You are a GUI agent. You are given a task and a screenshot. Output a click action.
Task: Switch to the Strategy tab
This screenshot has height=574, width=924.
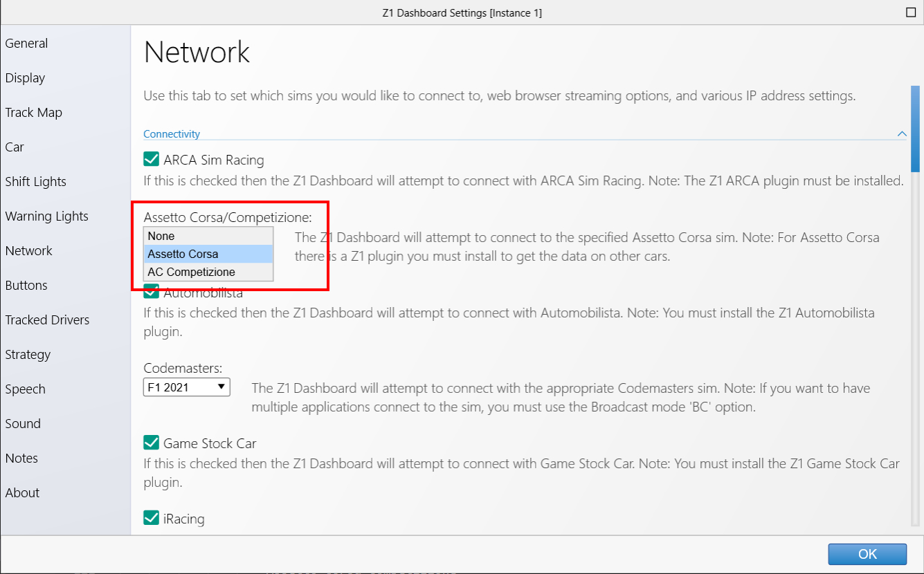click(28, 355)
